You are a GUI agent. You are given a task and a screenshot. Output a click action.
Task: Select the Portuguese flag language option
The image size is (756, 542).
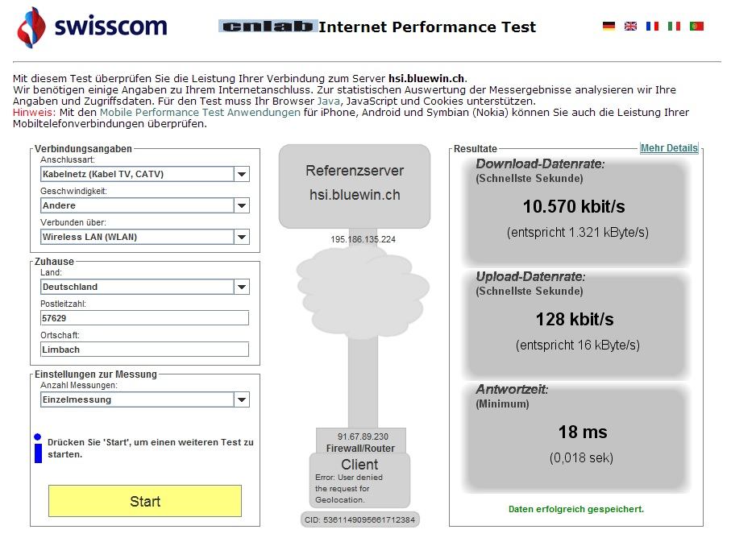pos(696,26)
